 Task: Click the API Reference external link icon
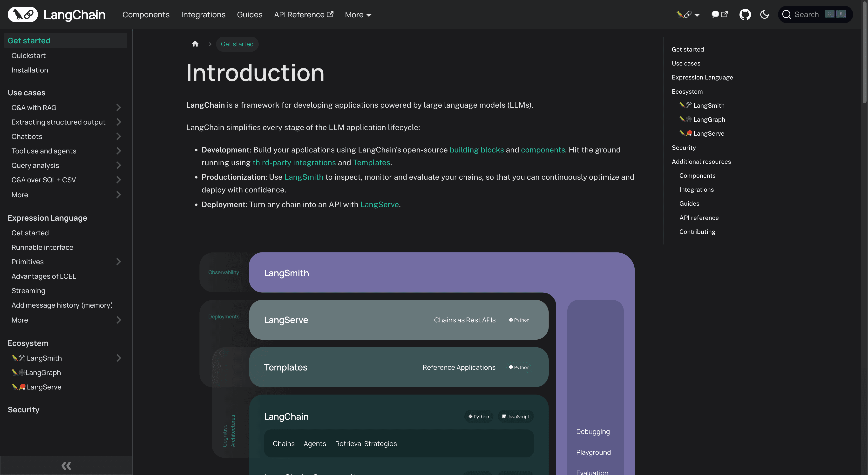[x=331, y=14]
